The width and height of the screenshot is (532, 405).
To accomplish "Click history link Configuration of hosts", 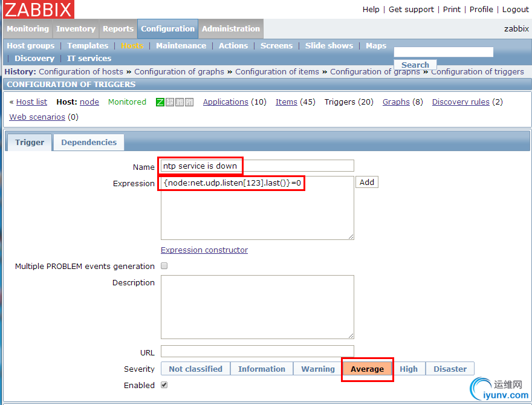I will tap(81, 71).
